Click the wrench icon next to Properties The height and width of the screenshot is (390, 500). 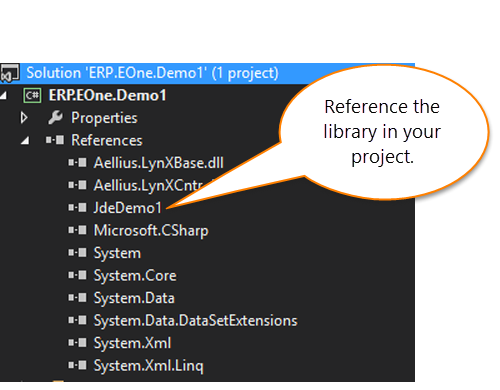point(55,118)
